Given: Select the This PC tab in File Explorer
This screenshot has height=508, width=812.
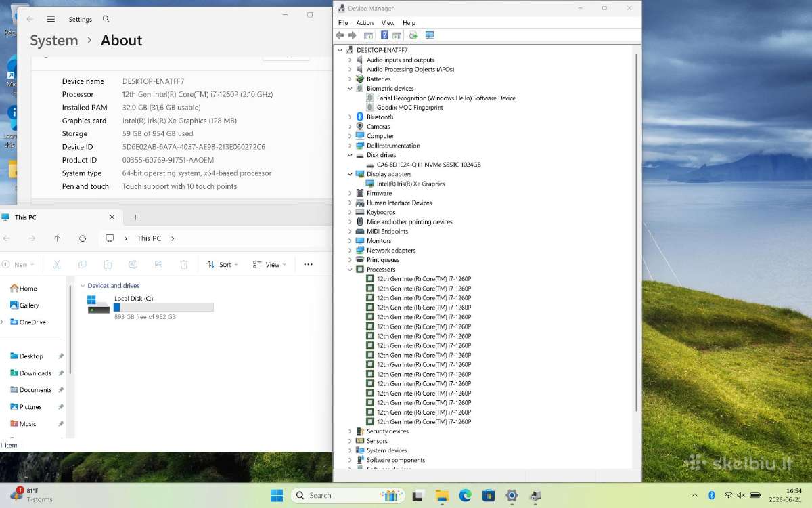Looking at the screenshot, I should (61, 217).
